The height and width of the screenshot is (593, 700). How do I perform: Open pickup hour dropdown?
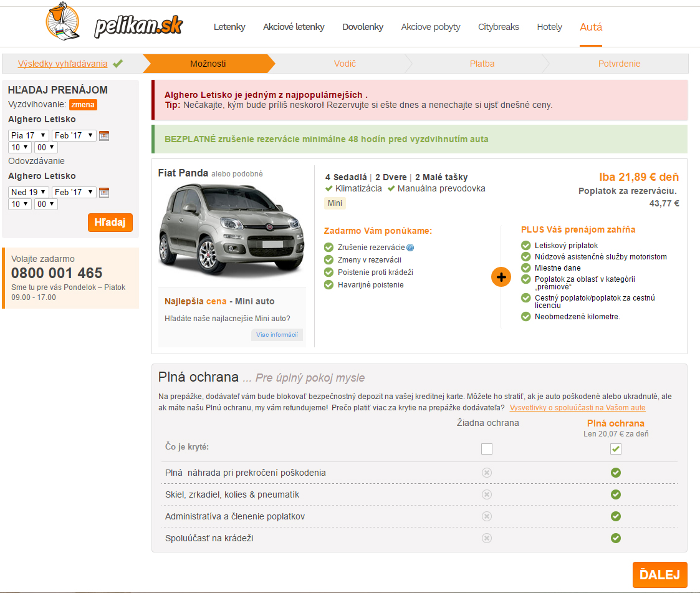(20, 147)
